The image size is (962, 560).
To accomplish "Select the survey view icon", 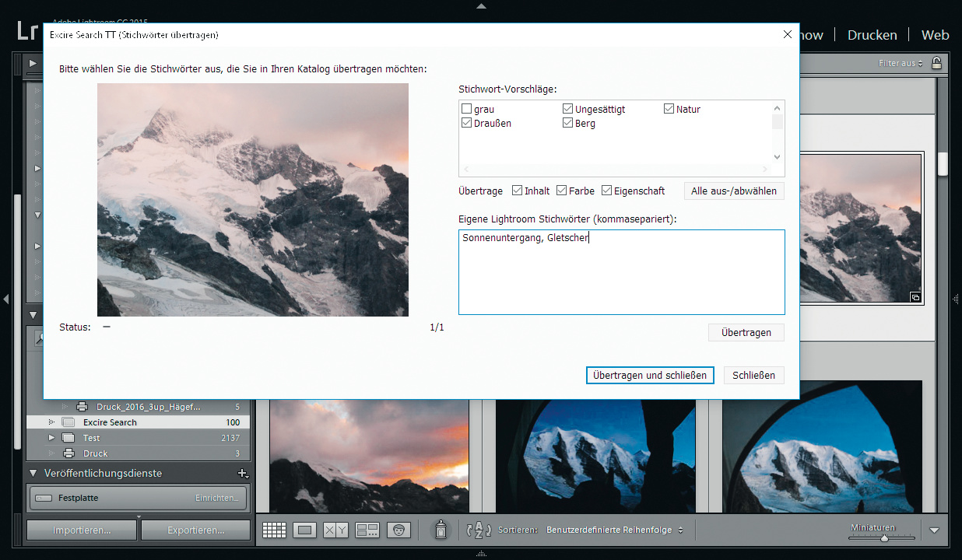I will click(367, 530).
